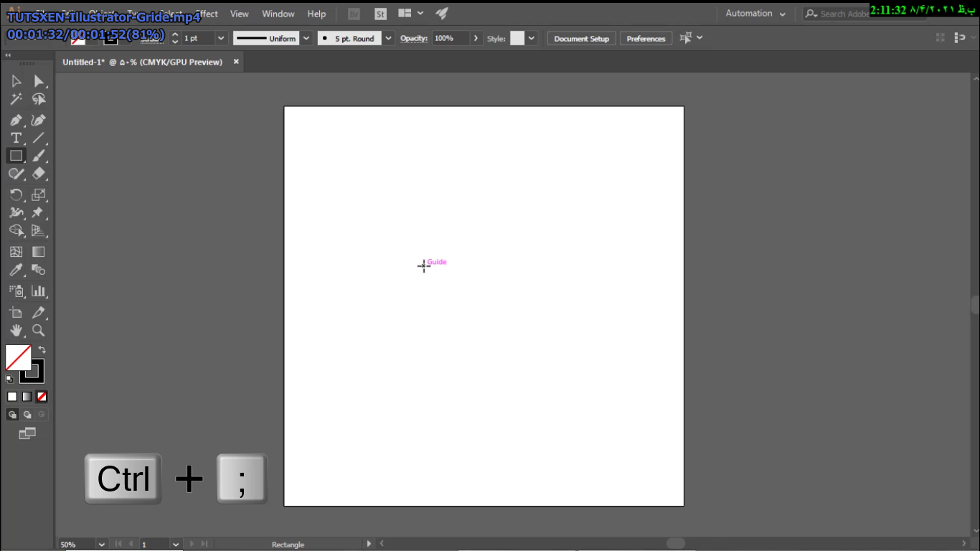
Task: Select the Curvature tool
Action: tap(39, 120)
